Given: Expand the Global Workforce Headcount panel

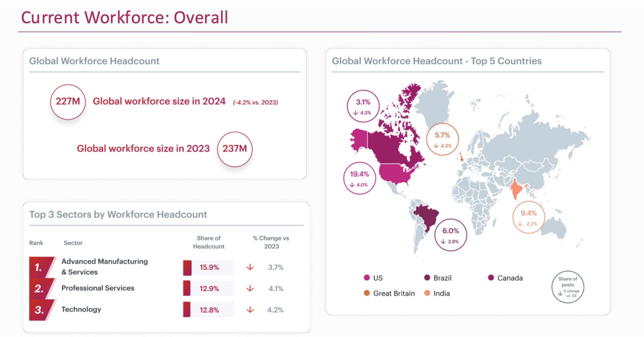Looking at the screenshot, I should pyautogui.click(x=94, y=61).
